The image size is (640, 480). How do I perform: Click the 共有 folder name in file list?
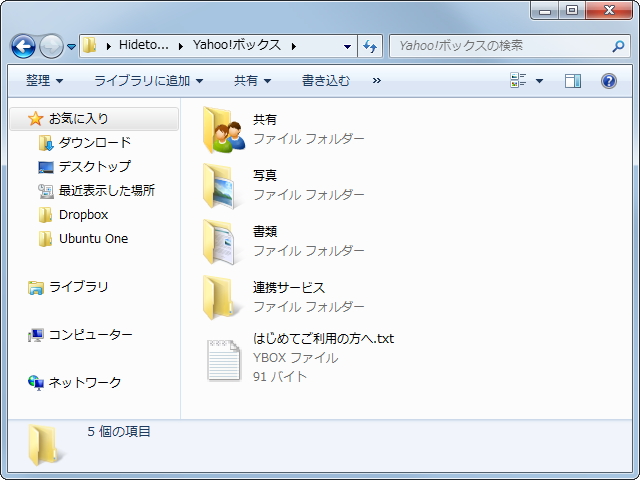click(x=265, y=120)
